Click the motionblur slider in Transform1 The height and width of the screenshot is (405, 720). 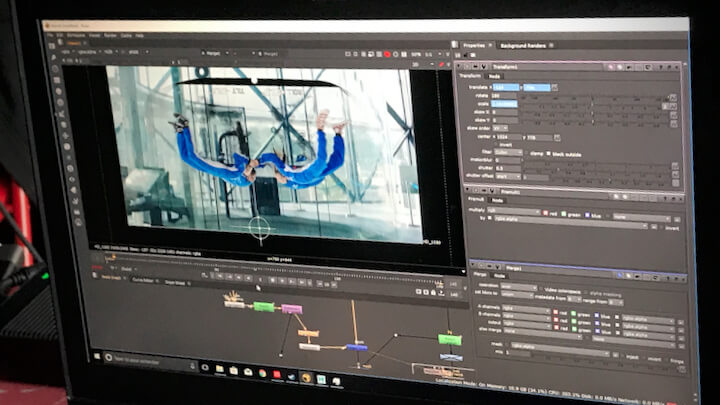point(596,163)
